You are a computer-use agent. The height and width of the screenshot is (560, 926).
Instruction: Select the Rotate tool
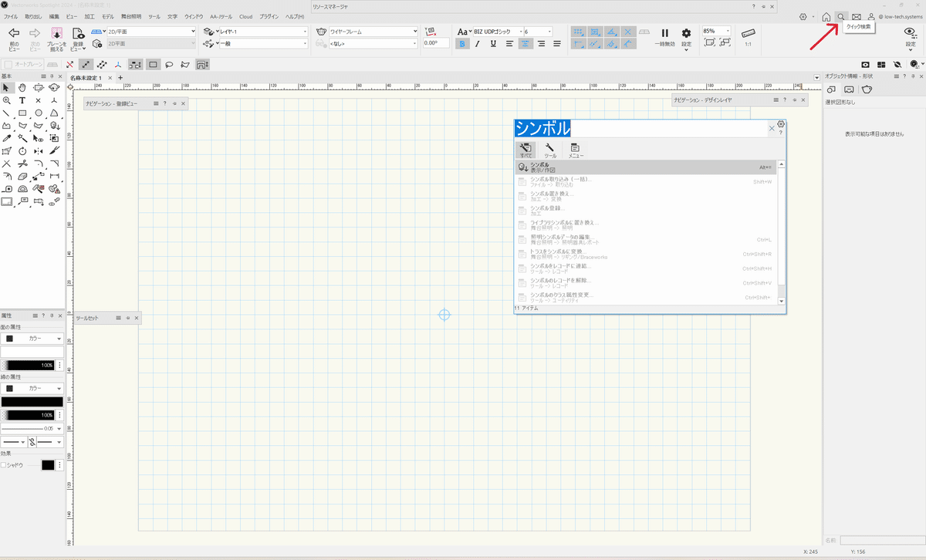tap(22, 150)
